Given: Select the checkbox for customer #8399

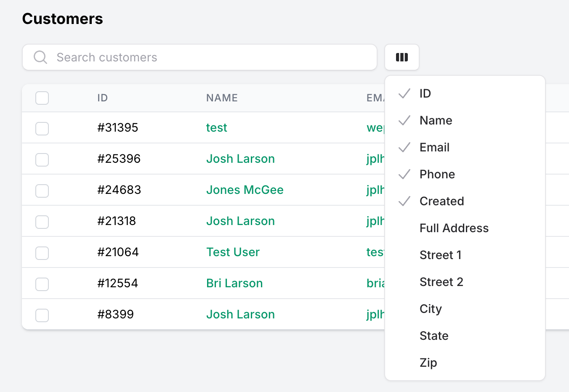Looking at the screenshot, I should click(42, 315).
